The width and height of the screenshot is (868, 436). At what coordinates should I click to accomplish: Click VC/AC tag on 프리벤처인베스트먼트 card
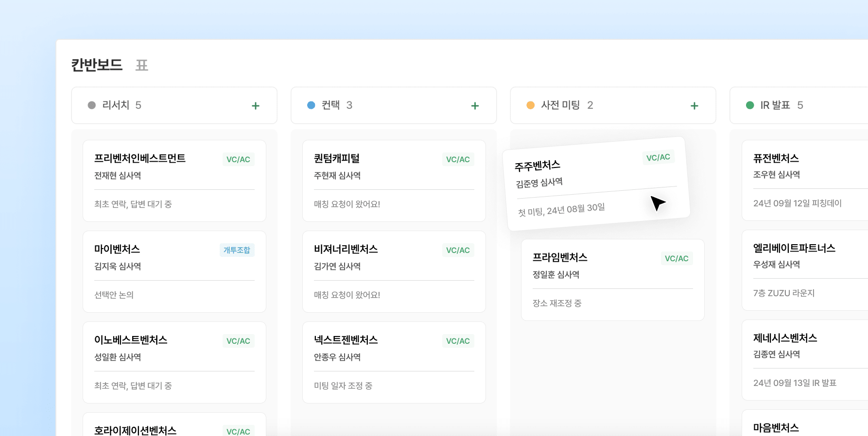(x=238, y=159)
